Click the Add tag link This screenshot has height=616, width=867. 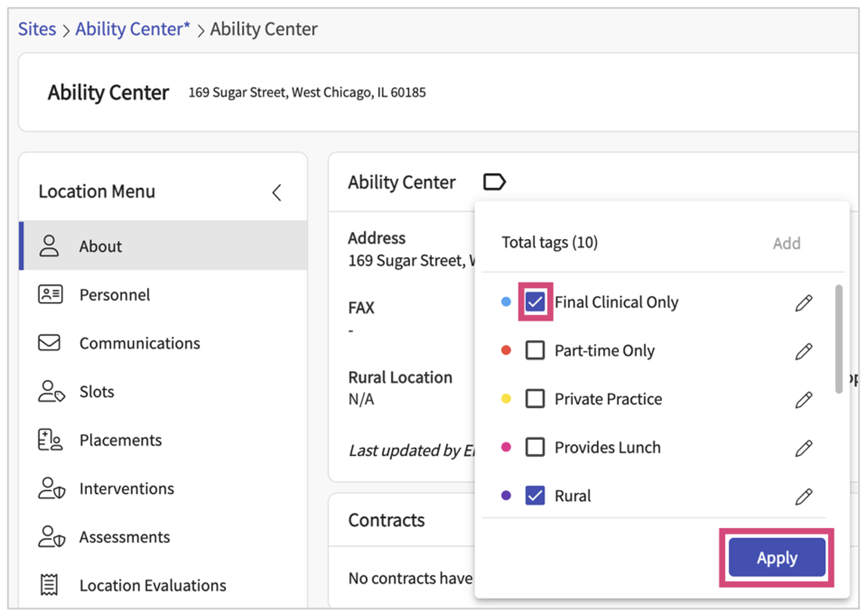point(786,243)
